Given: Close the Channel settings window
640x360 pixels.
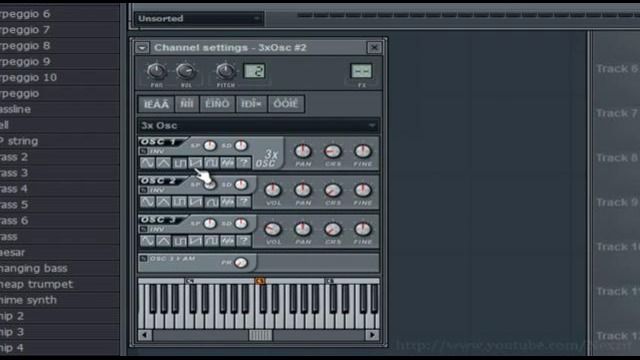Looking at the screenshot, I should pos(374,48).
